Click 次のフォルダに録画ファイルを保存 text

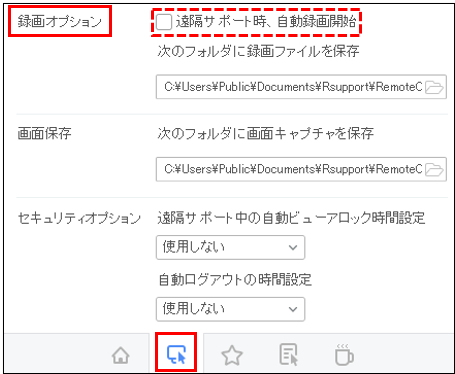pos(258,51)
